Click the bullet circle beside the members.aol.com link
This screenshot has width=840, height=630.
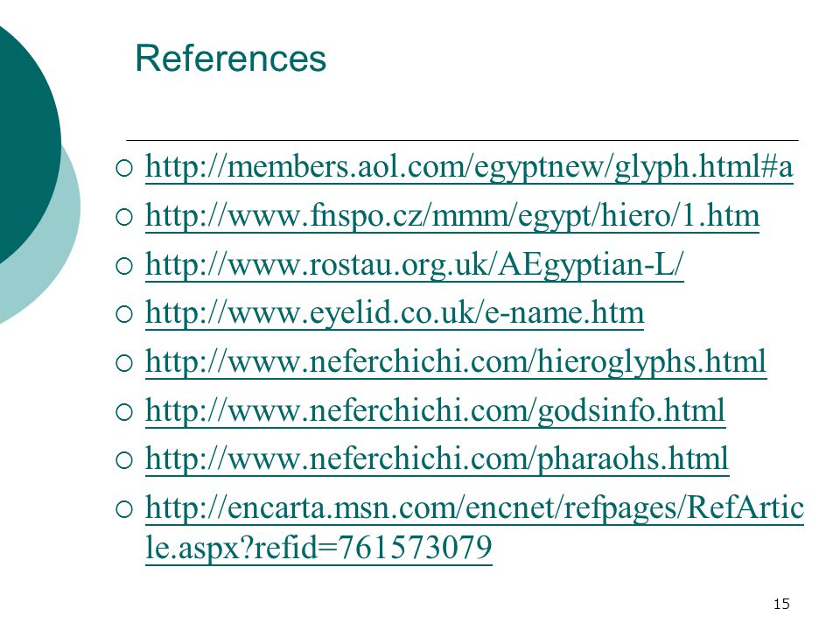123,168
